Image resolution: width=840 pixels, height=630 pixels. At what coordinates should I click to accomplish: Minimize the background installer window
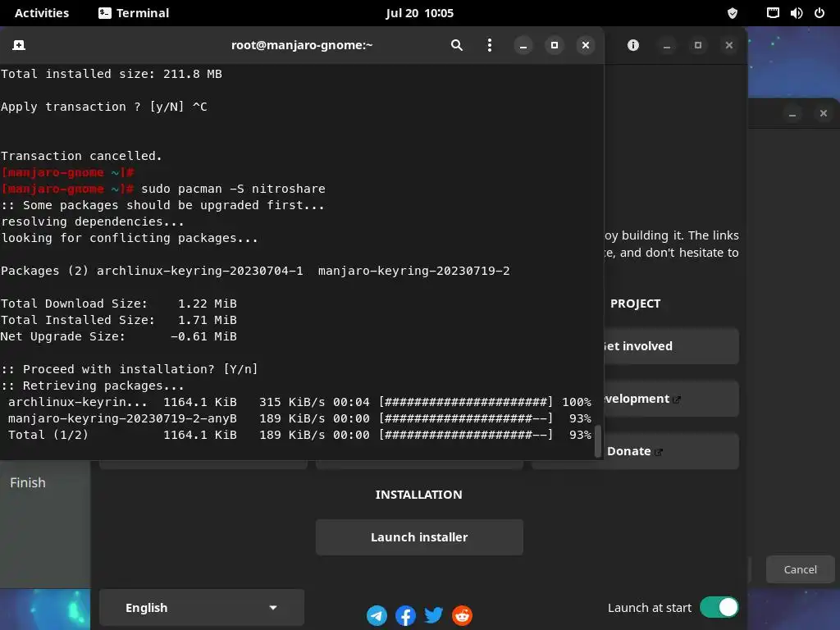tap(792, 113)
